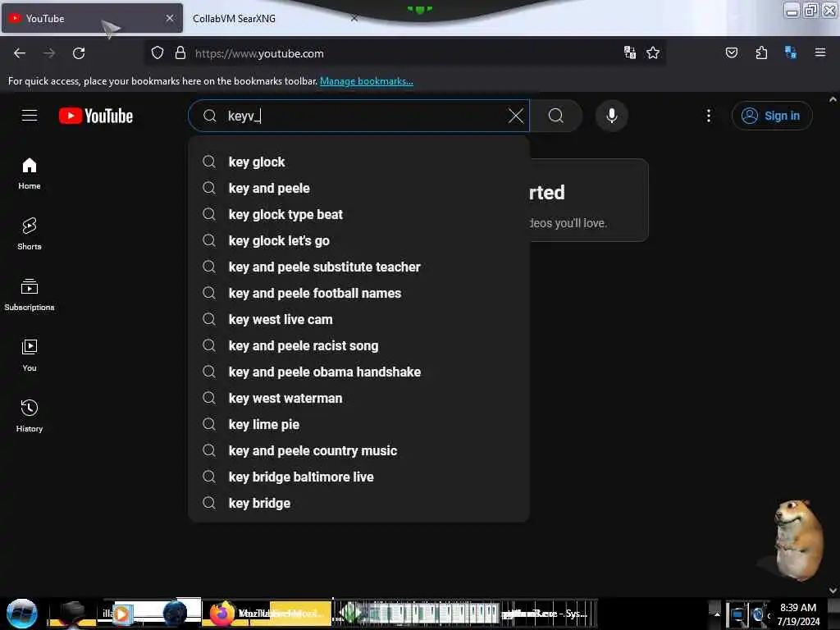The image size is (840, 630).
Task: Select "key and peele country music" suggestion
Action: (x=358, y=450)
